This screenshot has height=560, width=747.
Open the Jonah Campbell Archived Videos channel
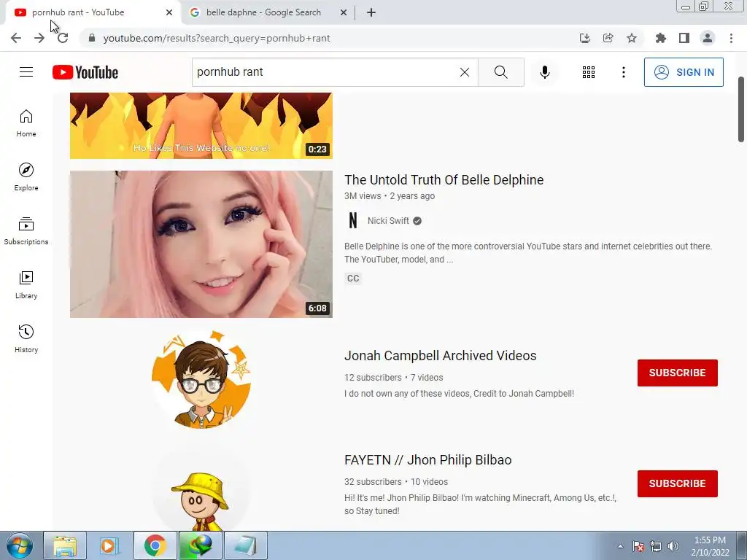click(x=440, y=355)
